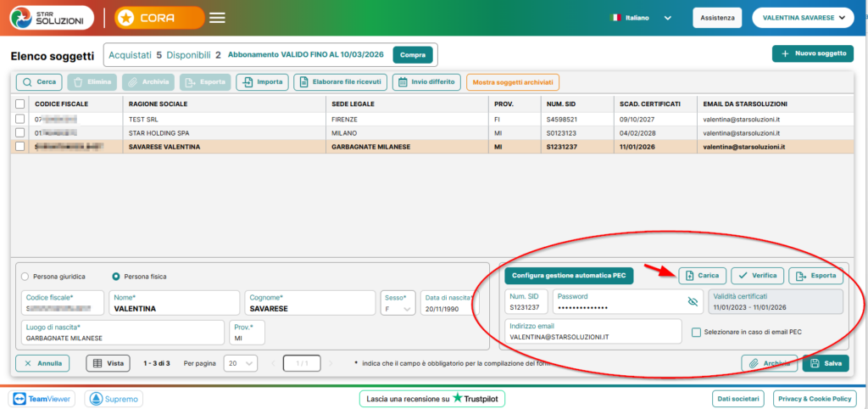Sort by SEDE LEGALE column header

[x=355, y=104]
